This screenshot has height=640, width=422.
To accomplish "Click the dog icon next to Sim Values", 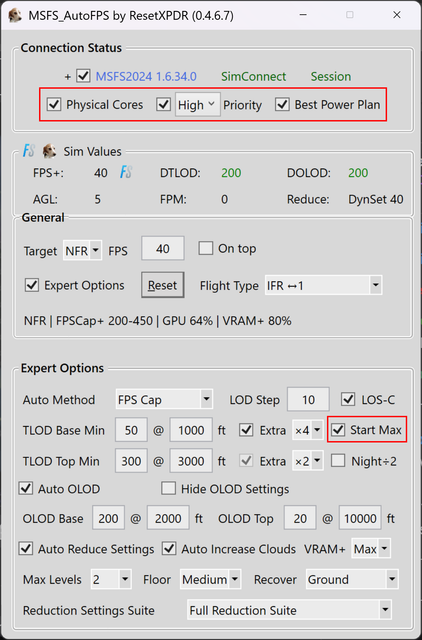I will click(x=49, y=151).
